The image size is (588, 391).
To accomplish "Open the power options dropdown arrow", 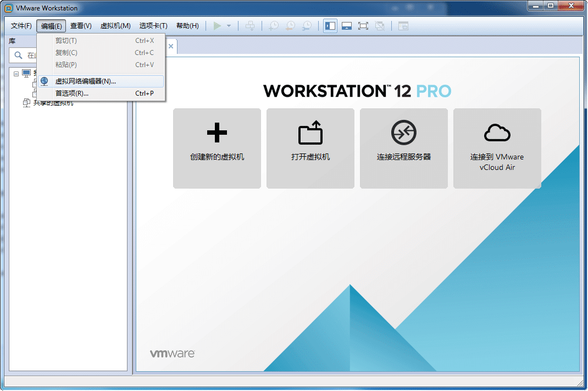I will point(229,26).
